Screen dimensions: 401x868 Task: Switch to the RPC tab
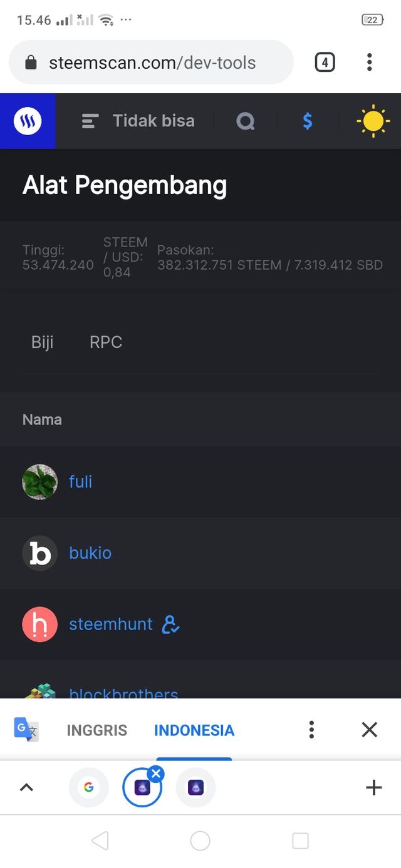click(x=106, y=342)
